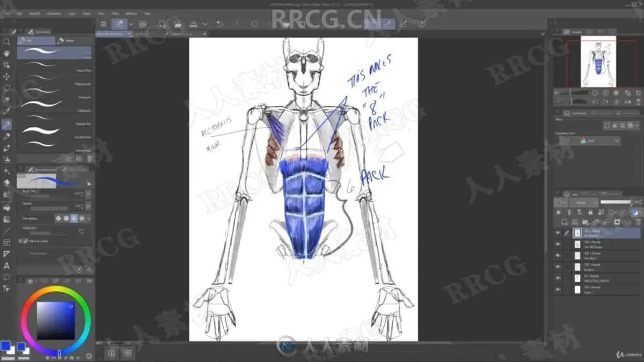
Task: Select the Lasso selection tool
Action: click(x=6, y=88)
